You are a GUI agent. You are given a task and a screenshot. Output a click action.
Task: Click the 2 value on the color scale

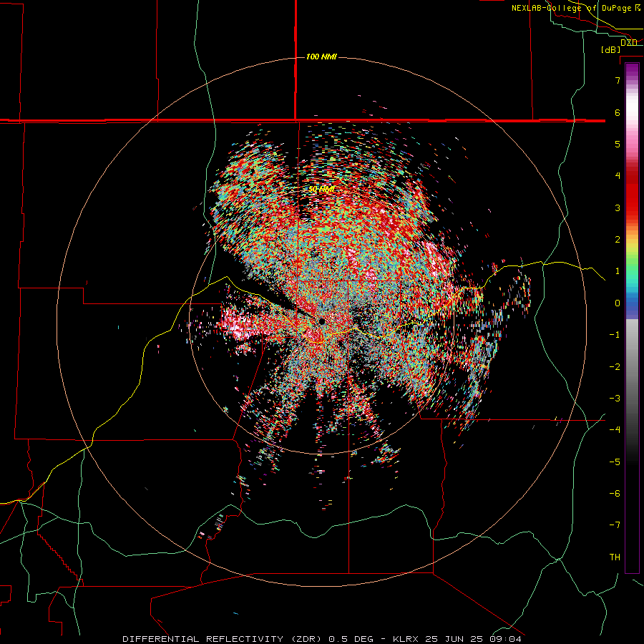pos(618,240)
